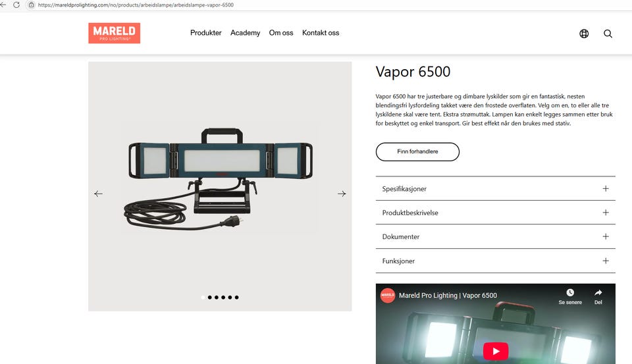The height and width of the screenshot is (364, 632).
Task: Open the Produkter menu
Action: click(x=205, y=33)
